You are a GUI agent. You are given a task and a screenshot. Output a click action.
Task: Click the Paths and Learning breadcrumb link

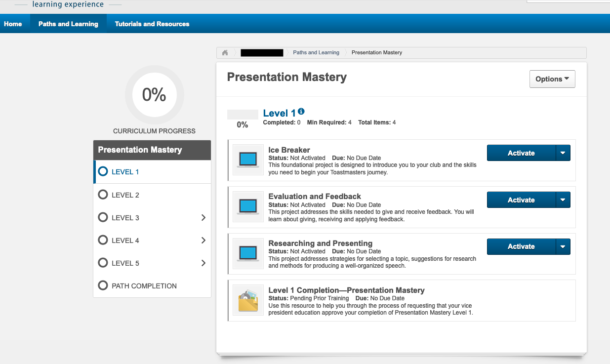pyautogui.click(x=316, y=53)
